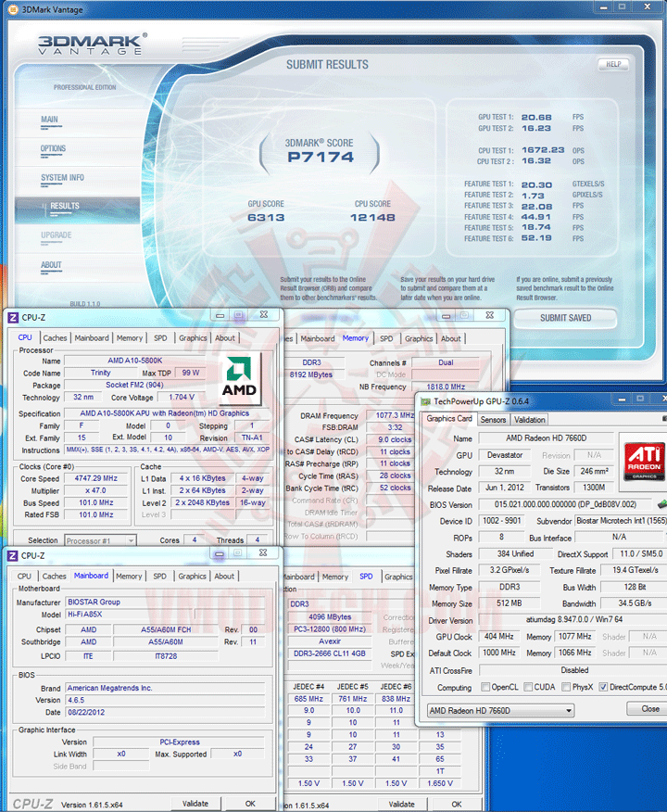This screenshot has width=667, height=812.
Task: Open the About tab in the CPU-Z memory timings window
Action: point(451,338)
